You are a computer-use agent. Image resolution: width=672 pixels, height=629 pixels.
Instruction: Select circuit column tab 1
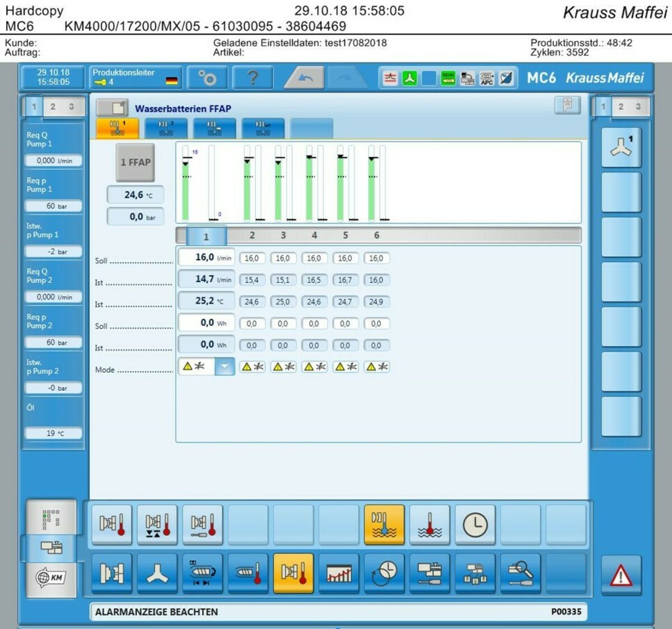click(206, 236)
